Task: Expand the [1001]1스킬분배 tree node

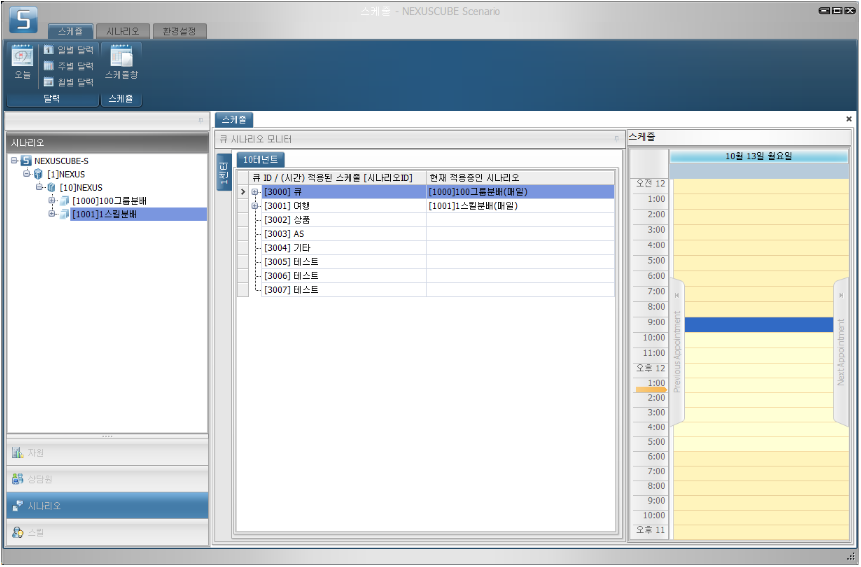Action: click(x=52, y=214)
